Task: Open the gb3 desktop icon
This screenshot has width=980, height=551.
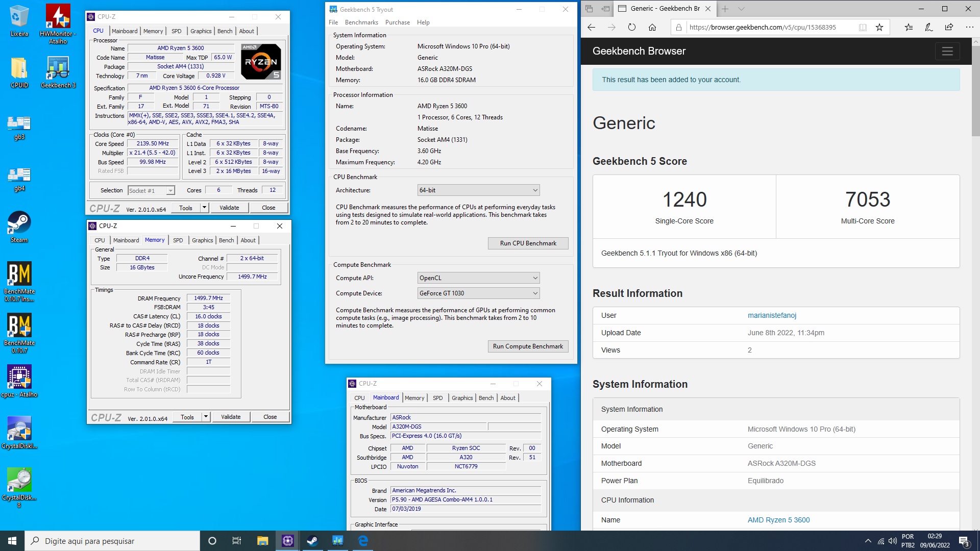Action: coord(19,127)
